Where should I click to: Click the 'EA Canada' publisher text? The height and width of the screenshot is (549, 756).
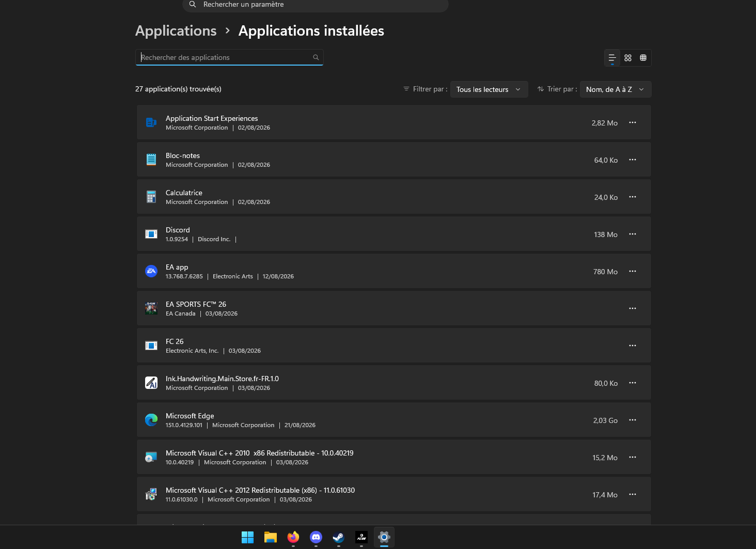tap(181, 313)
